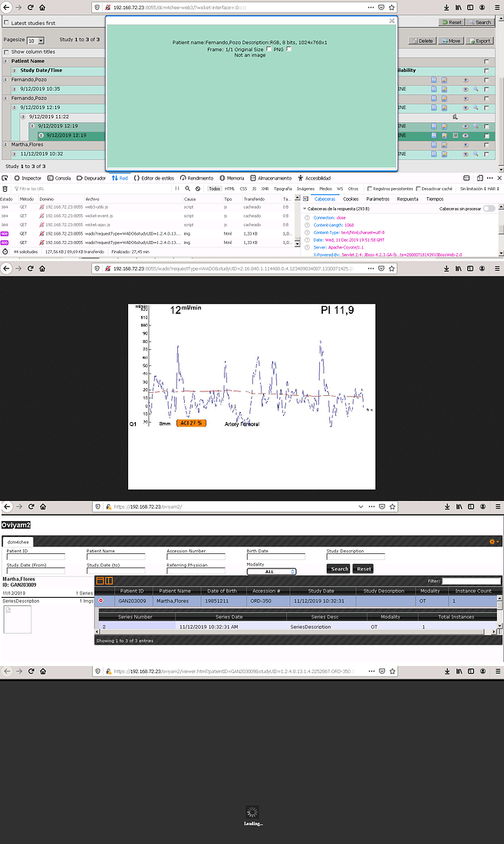504x844 pixels.
Task: Check the PNG option in preview
Action: 289,49
